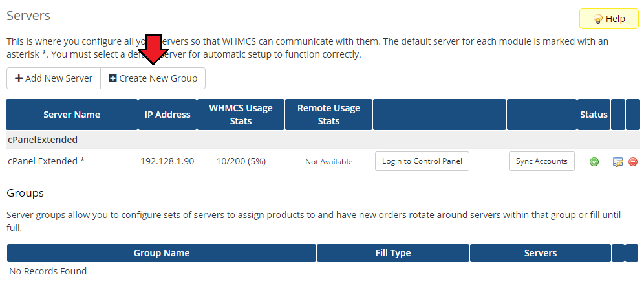Click the Status column header
Image resolution: width=644 pixels, height=288 pixels.
[594, 115]
